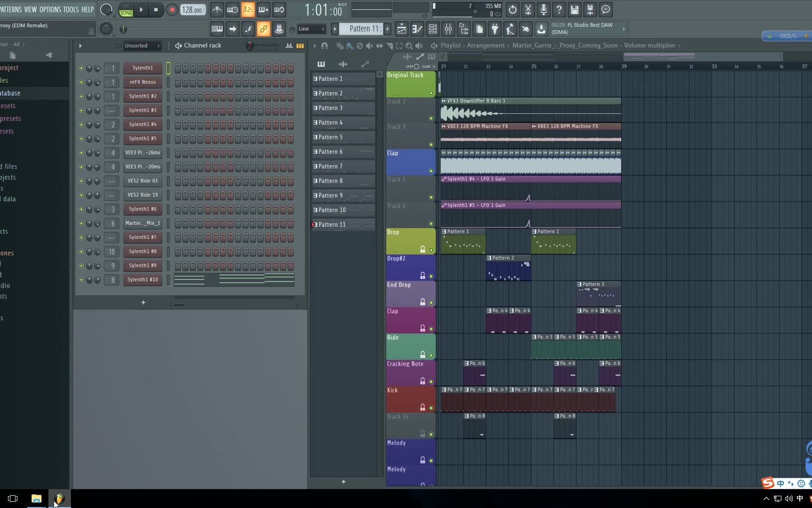Mute the reFX Nexus channel
Viewport: 812px width, 508px height.
coord(81,82)
